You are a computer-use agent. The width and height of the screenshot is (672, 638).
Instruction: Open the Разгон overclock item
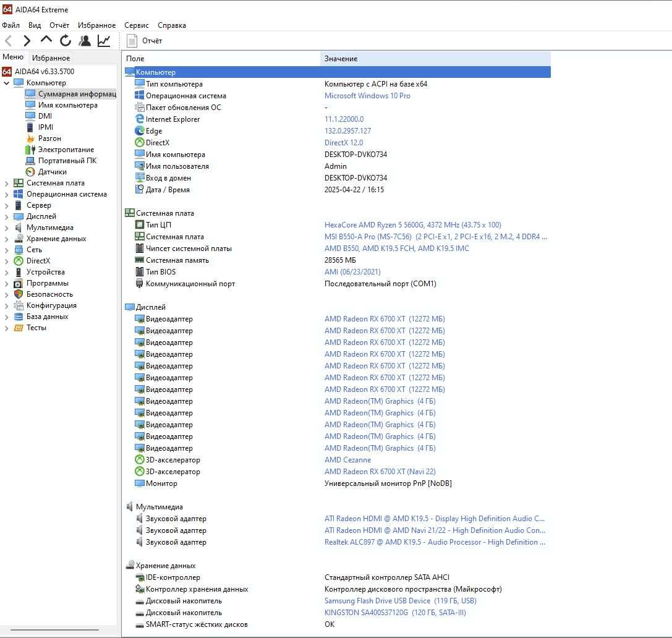[x=49, y=138]
